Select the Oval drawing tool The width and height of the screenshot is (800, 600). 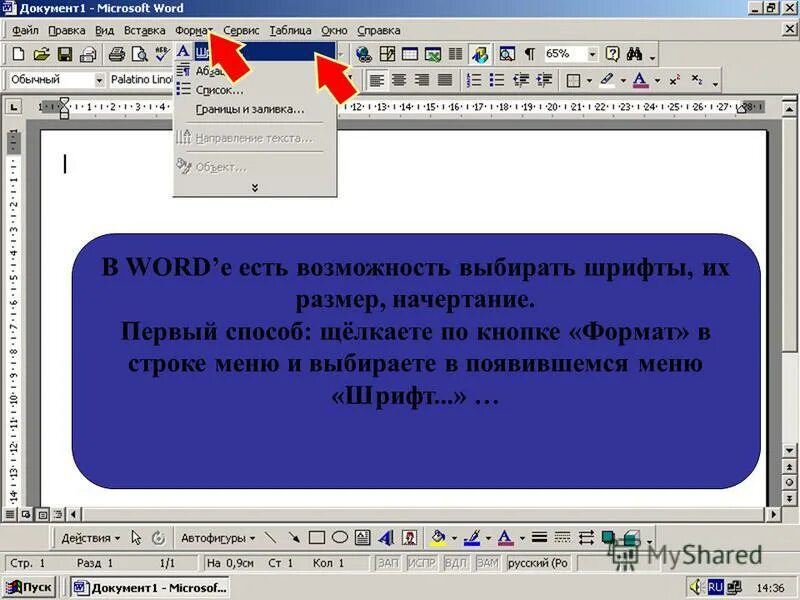pyautogui.click(x=340, y=538)
